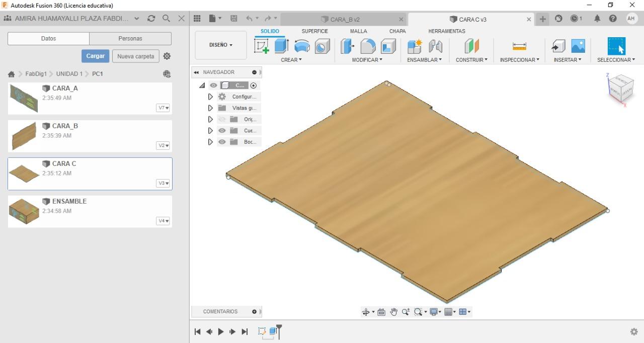Open the MODIFICAR dropdown menu
644x343 pixels.
click(367, 60)
